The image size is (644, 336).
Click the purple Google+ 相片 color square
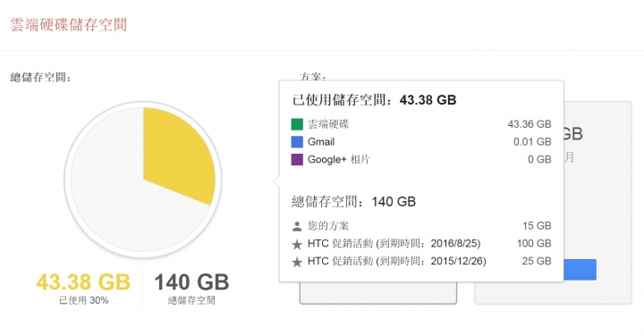tap(297, 160)
